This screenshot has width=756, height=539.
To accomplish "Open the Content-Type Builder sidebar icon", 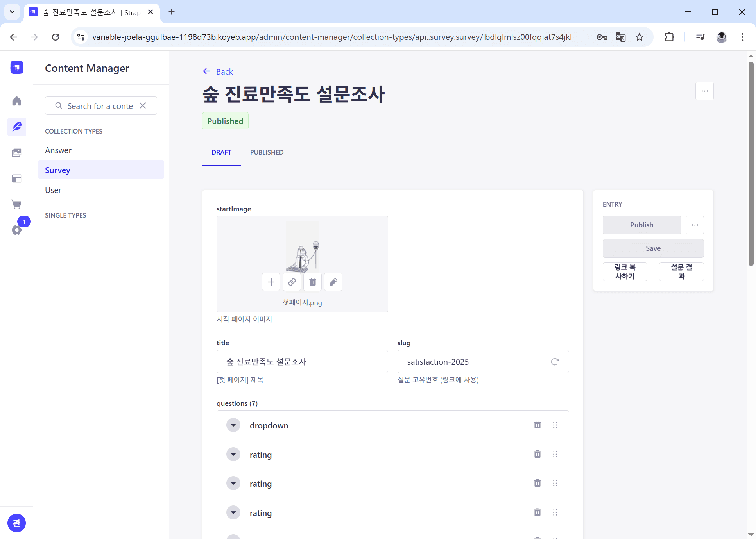I will point(17,178).
